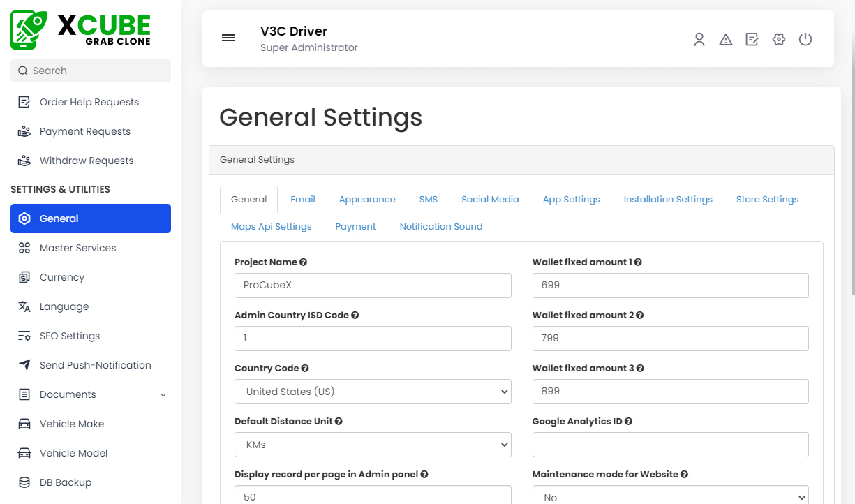Image resolution: width=855 pixels, height=504 pixels.
Task: Click the hamburger menu beside V3C Driver
Action: [x=228, y=38]
